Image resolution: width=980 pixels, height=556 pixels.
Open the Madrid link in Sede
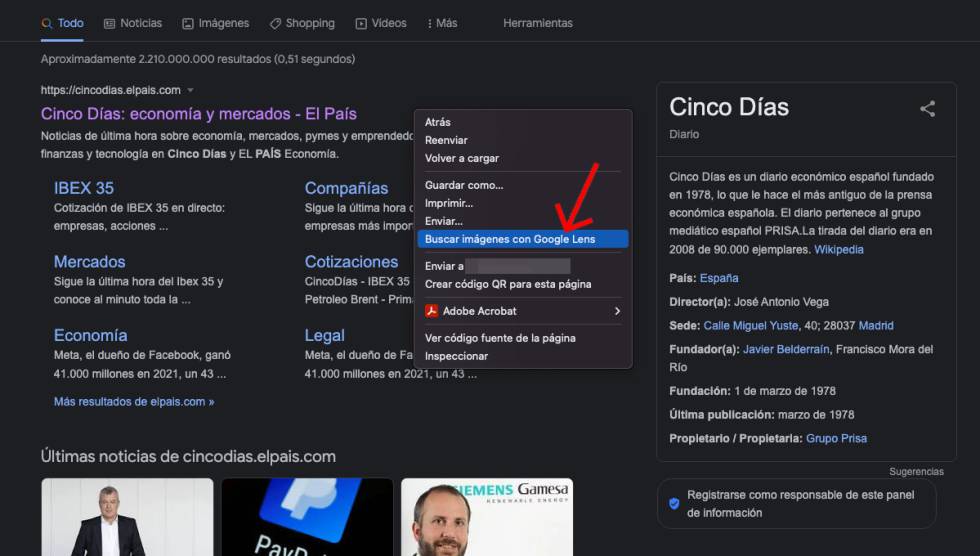(x=876, y=325)
